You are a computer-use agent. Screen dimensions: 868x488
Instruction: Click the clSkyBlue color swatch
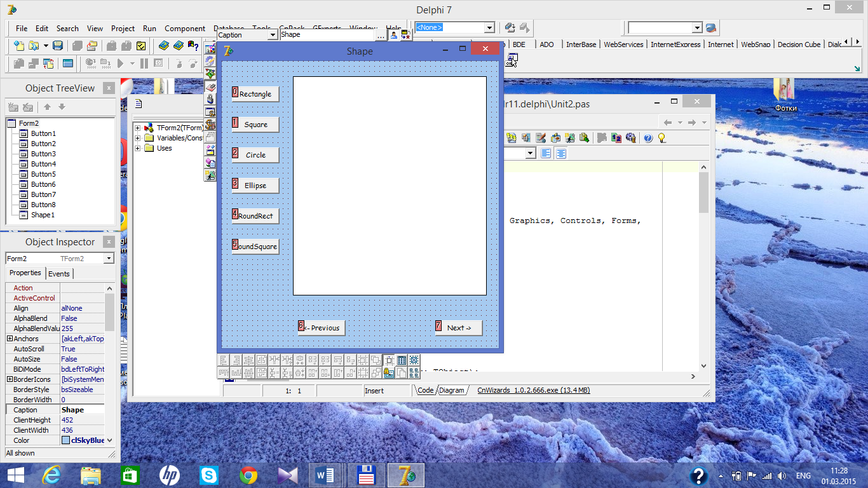tap(65, 440)
